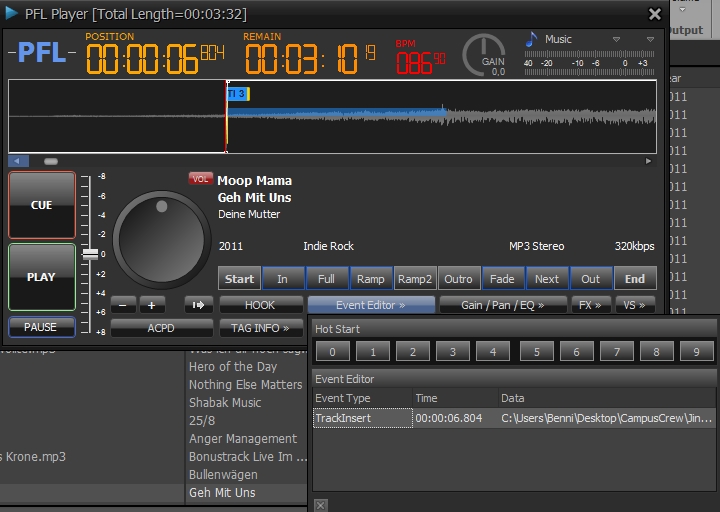Viewport: 720px width, 512px height.
Task: Click the POSITION time display
Action: coord(155,59)
